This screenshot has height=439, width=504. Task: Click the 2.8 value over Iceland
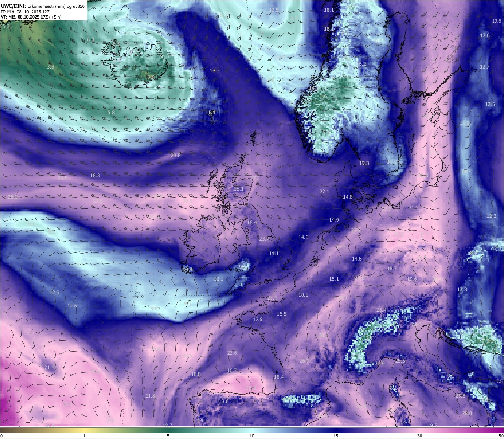pyautogui.click(x=151, y=78)
